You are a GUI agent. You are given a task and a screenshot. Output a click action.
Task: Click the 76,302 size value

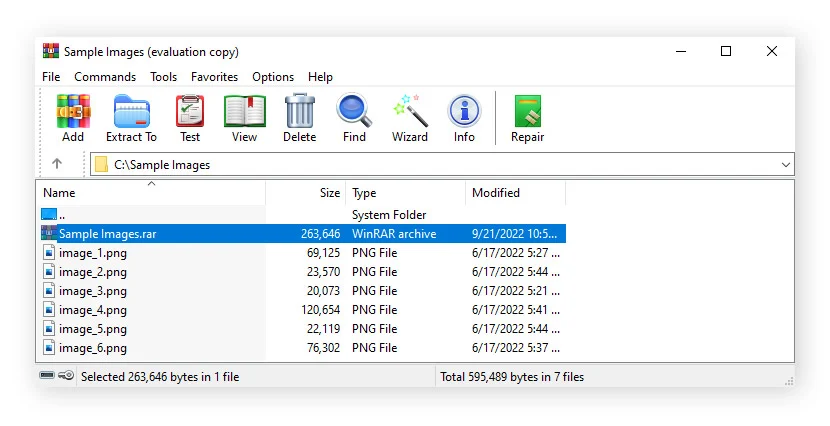tap(323, 348)
